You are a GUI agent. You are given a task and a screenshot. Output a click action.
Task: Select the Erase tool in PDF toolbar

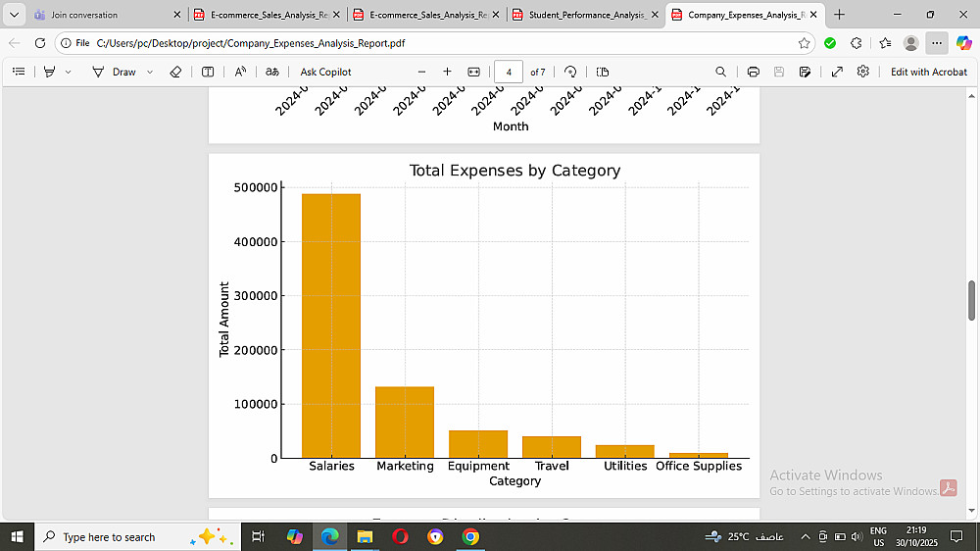pyautogui.click(x=175, y=72)
